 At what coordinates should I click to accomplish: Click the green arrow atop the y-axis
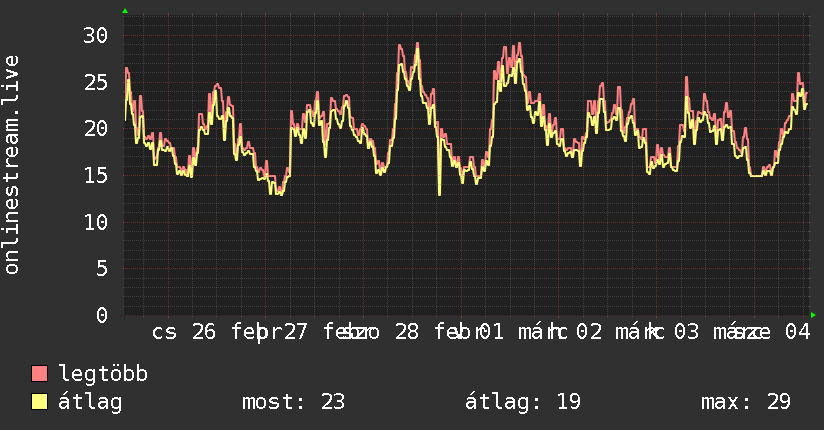(125, 11)
